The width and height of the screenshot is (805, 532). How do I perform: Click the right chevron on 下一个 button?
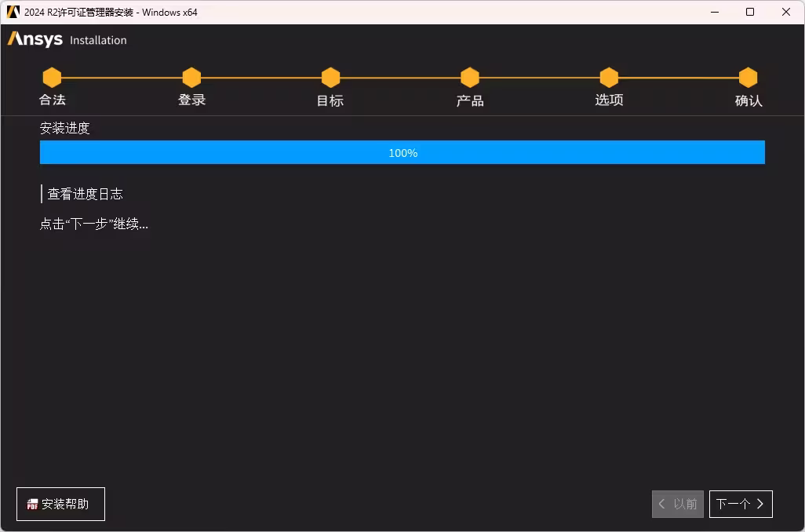tap(760, 505)
